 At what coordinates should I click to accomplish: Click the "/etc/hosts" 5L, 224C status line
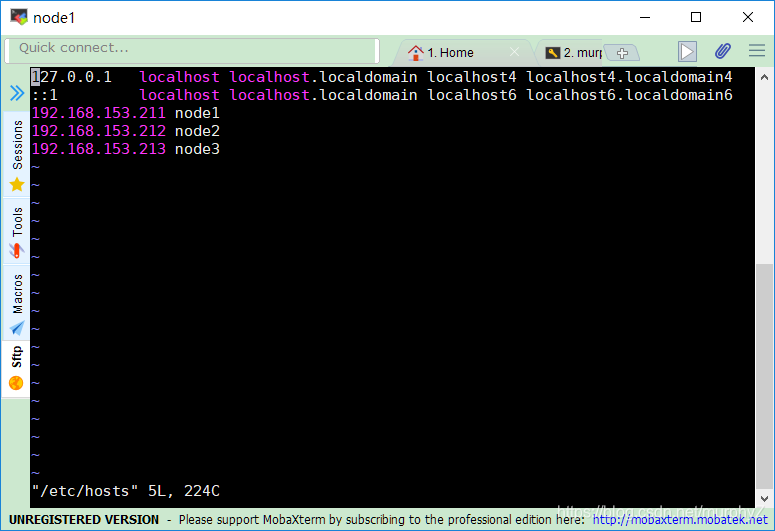(126, 491)
